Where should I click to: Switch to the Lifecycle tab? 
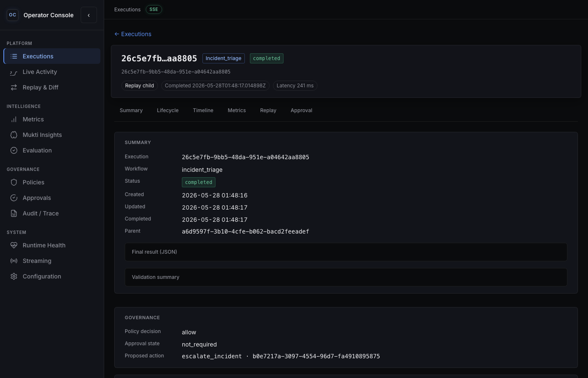click(168, 110)
